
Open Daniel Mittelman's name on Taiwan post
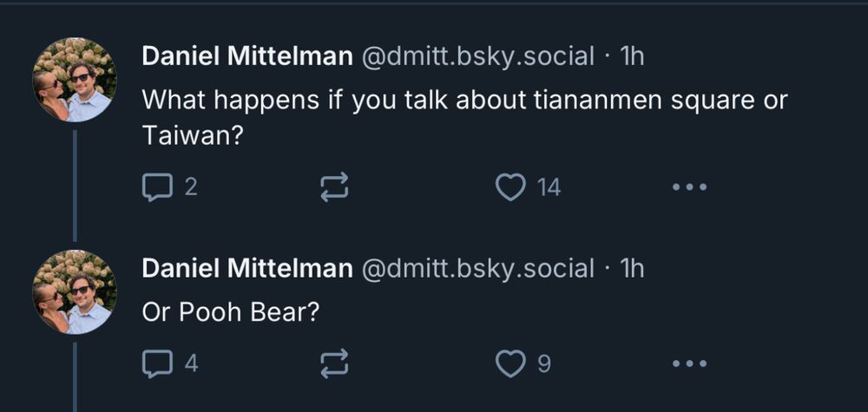click(x=247, y=56)
